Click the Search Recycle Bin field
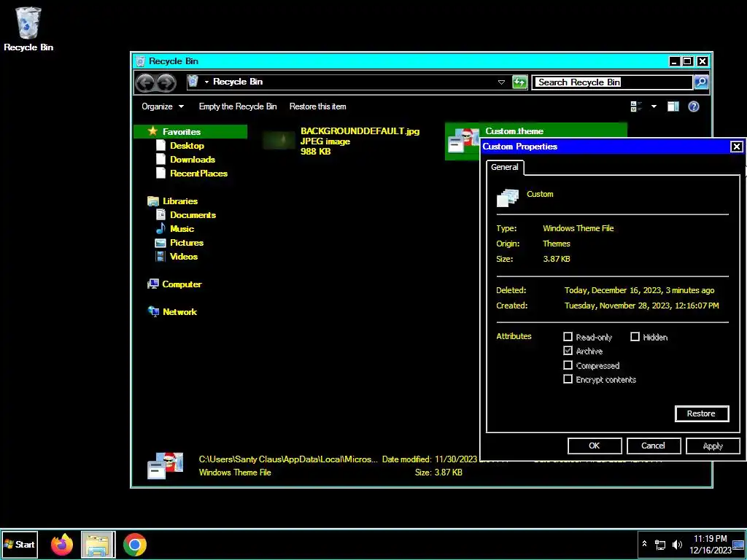Screen dimensions: 747x560 (x=612, y=82)
